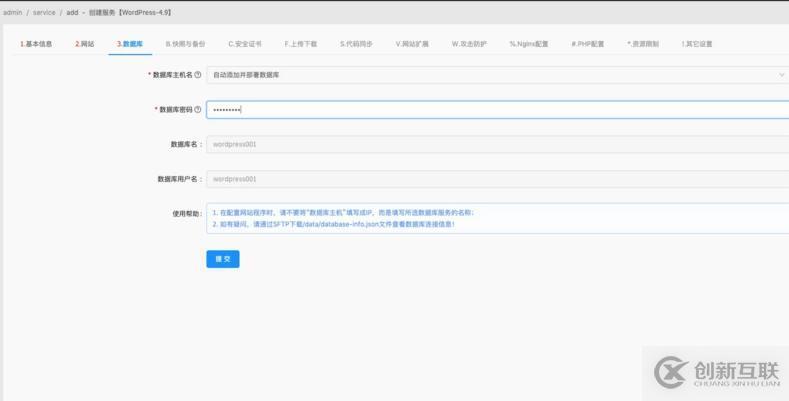Image resolution: width=789 pixels, height=401 pixels.
Task: Open the 1.基本信息 tab
Action: 36,44
